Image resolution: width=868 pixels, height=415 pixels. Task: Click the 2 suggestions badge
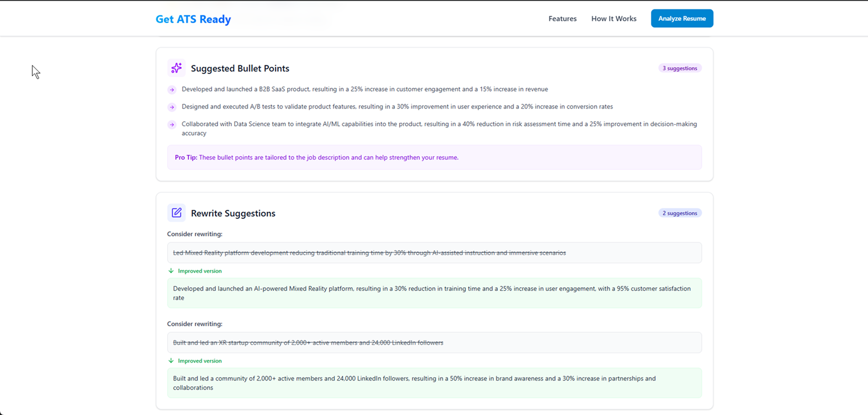pyautogui.click(x=680, y=213)
